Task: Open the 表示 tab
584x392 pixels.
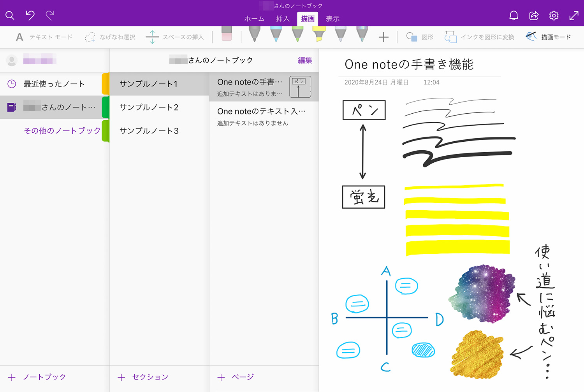Action: coord(332,19)
